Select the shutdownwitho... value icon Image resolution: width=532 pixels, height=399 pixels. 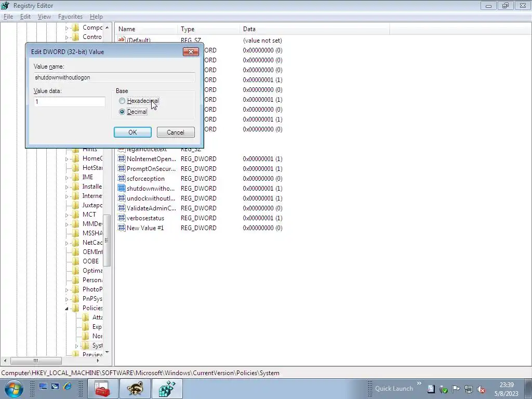point(122,188)
